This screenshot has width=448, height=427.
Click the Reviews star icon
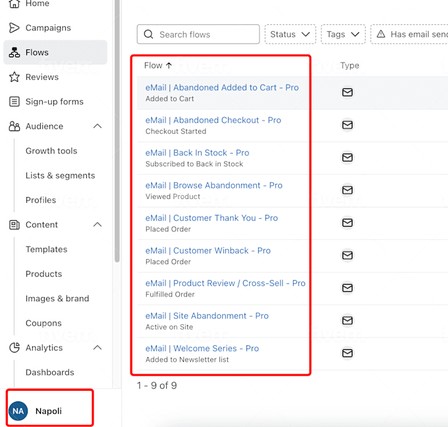point(14,77)
